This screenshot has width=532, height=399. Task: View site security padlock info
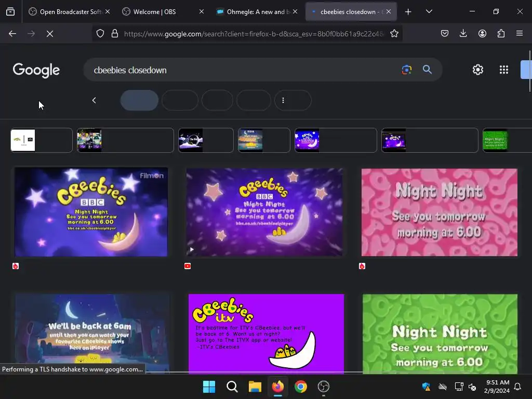115,34
